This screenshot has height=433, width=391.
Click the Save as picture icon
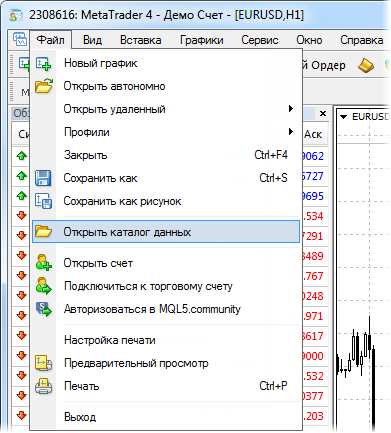[43, 201]
